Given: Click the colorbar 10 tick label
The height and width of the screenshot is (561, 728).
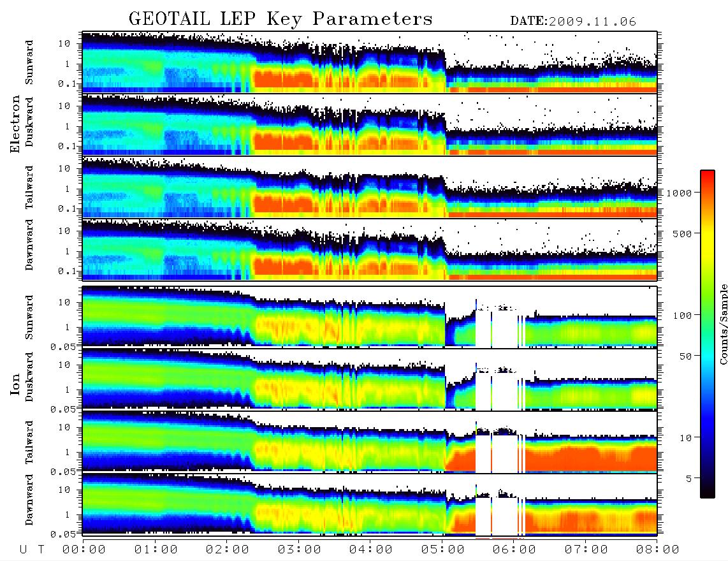Looking at the screenshot, I should point(686,437).
